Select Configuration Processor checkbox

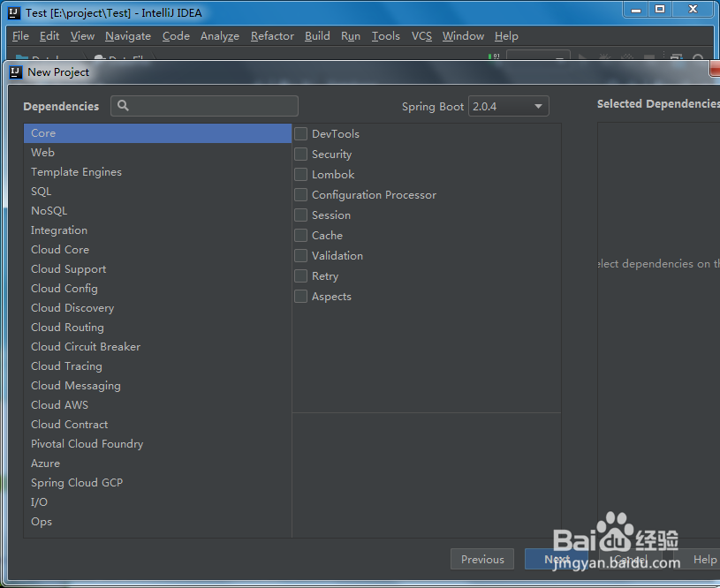coord(300,194)
